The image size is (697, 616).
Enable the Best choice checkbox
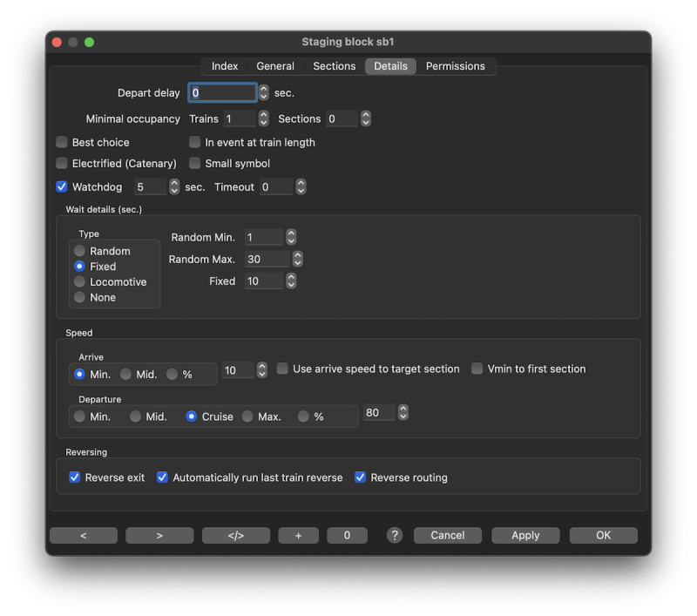point(62,142)
